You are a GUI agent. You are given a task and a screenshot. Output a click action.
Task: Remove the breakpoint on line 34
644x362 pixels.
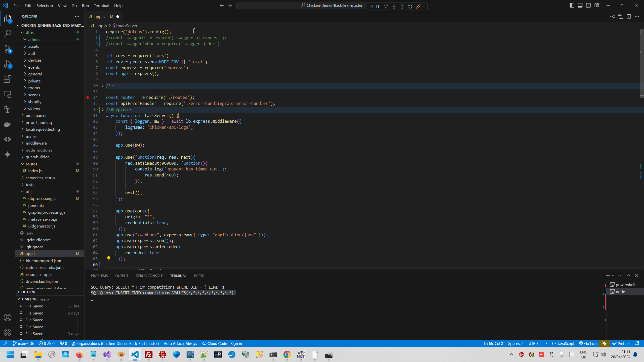(x=88, y=98)
